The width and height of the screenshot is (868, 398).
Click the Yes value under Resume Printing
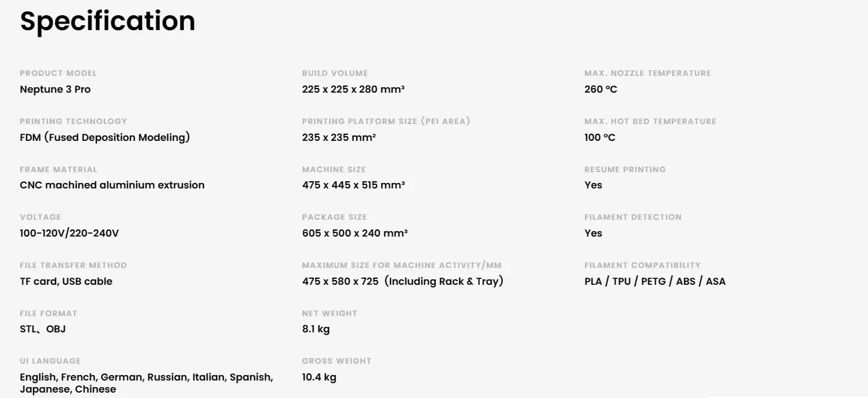[593, 185]
